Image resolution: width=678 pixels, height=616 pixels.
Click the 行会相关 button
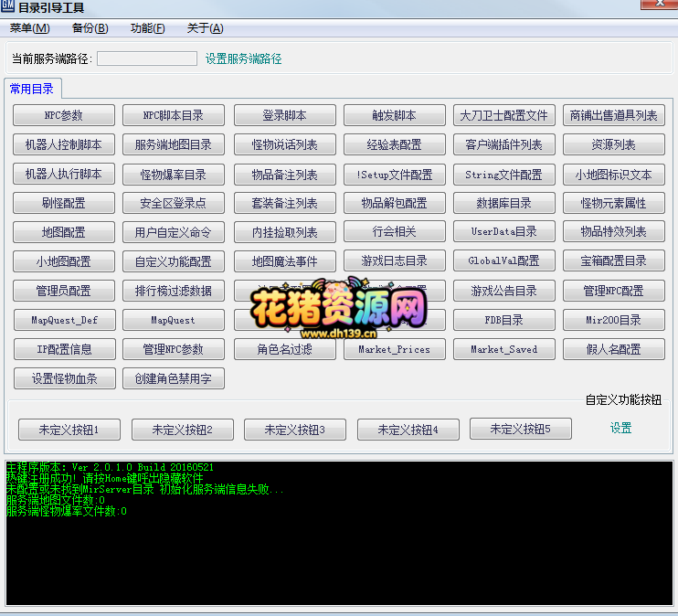[x=395, y=231]
